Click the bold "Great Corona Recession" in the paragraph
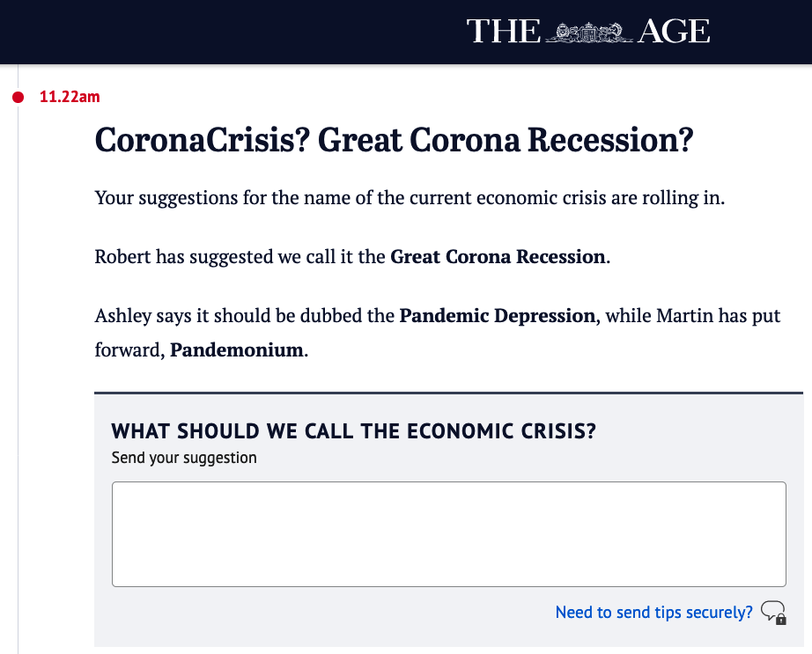Image resolution: width=812 pixels, height=654 pixels. tap(498, 257)
